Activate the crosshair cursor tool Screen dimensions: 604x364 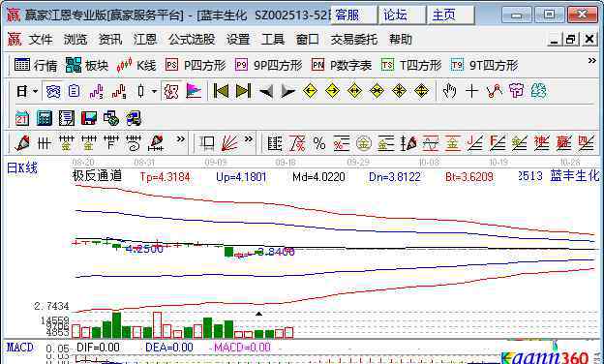[x=471, y=91]
